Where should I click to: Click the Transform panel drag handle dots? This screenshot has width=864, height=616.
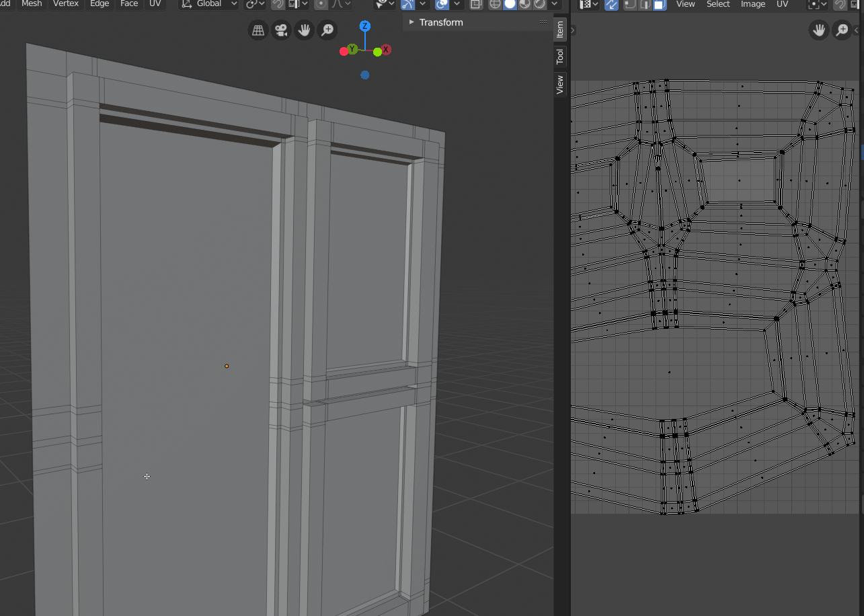coord(543,22)
